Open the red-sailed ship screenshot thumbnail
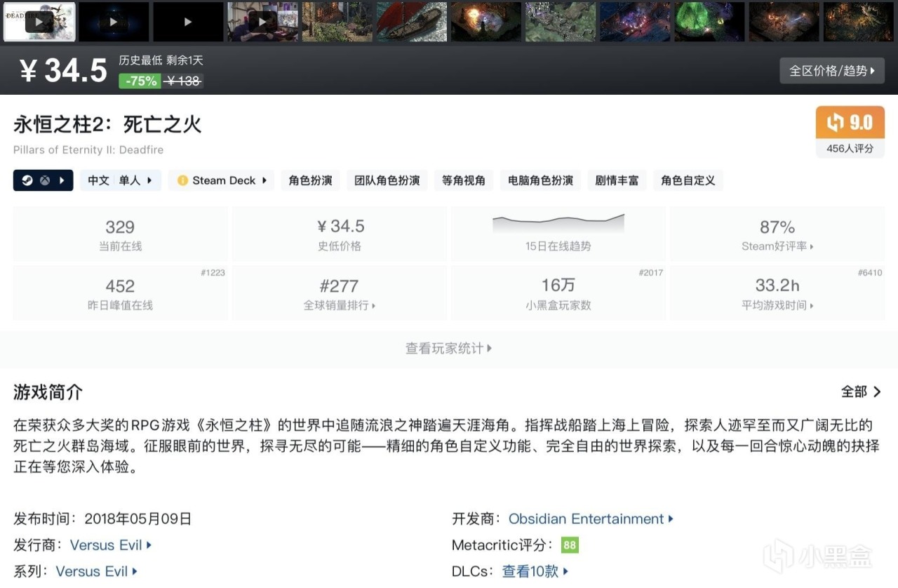The image size is (898, 588). click(x=411, y=22)
